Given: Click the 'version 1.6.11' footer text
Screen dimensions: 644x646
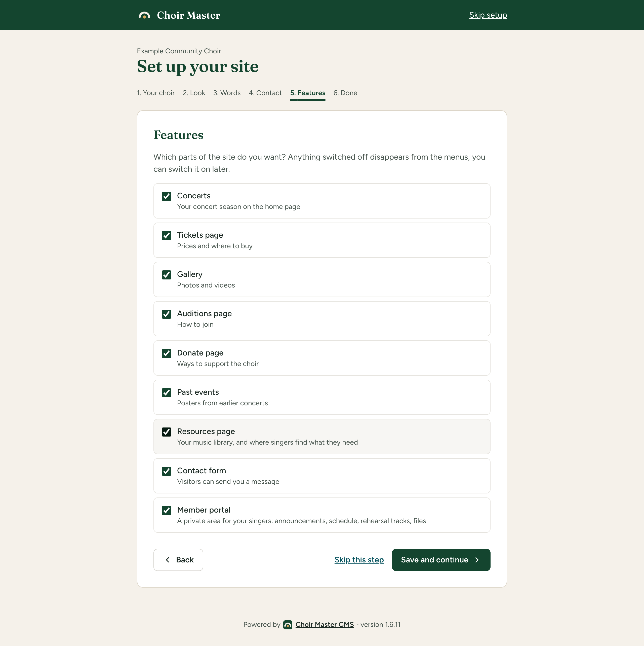Looking at the screenshot, I should coord(380,625).
